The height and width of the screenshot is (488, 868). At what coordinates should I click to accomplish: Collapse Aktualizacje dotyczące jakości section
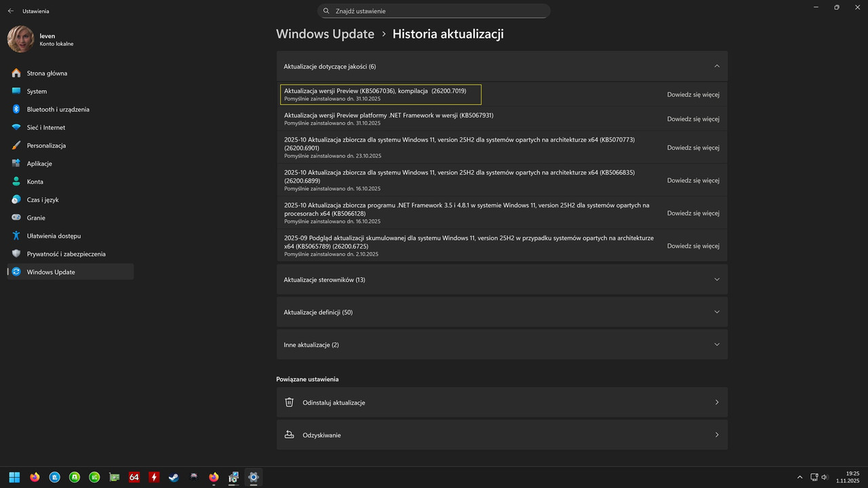(x=502, y=66)
